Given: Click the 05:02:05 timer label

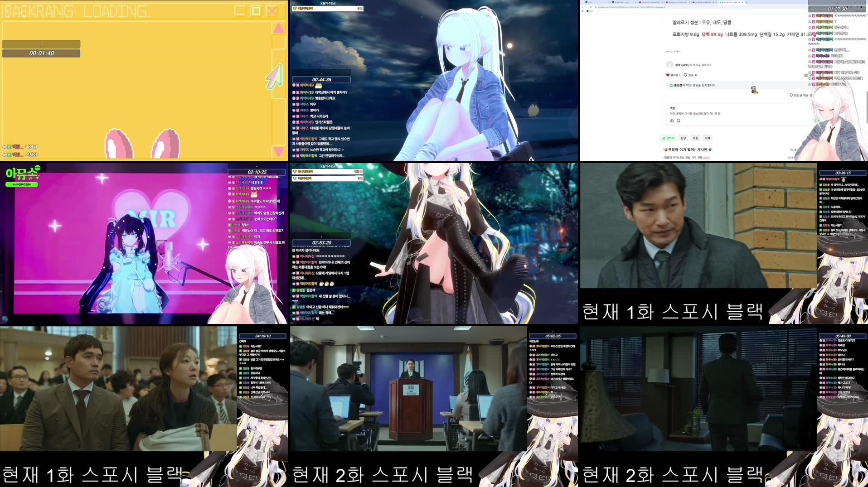Looking at the screenshot, I should tap(553, 336).
